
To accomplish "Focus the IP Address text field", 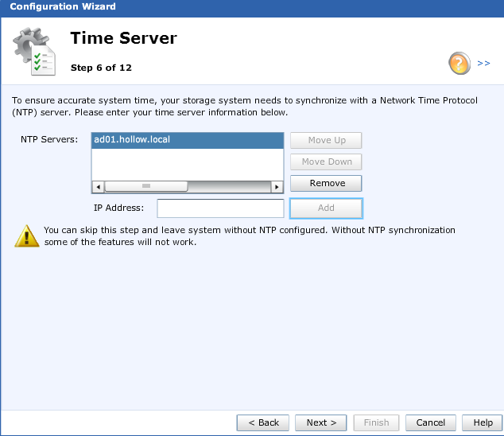I will pos(220,208).
